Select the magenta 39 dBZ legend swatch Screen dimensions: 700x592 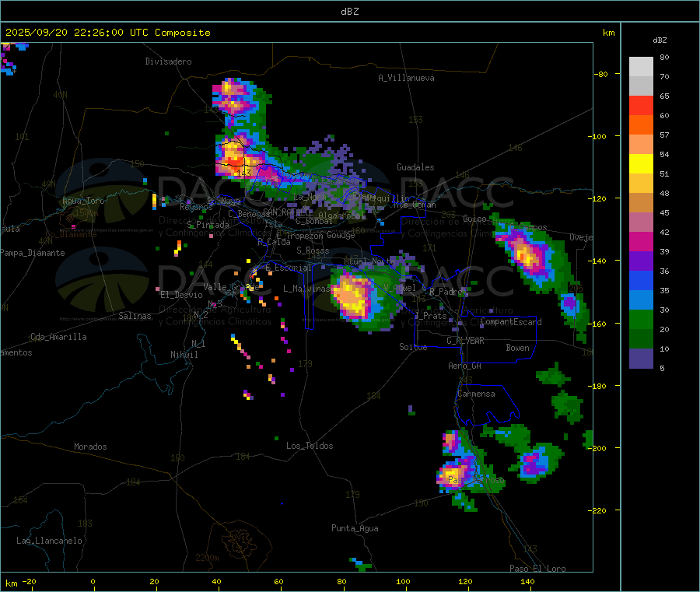pos(641,242)
